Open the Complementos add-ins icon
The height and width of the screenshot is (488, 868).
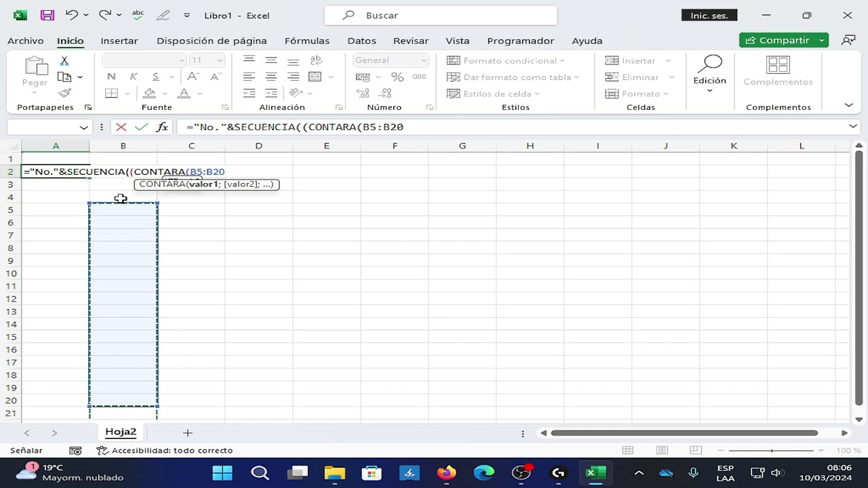click(778, 65)
